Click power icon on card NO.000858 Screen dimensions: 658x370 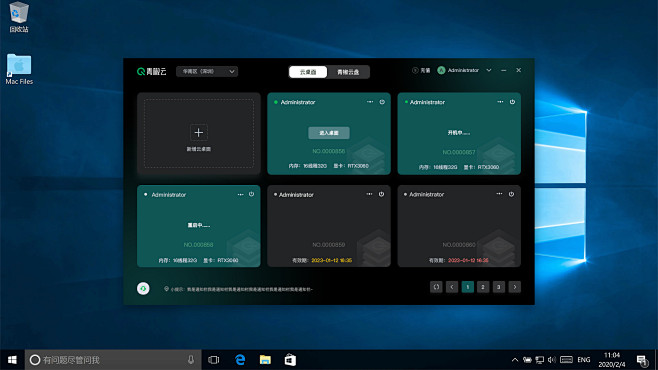251,194
